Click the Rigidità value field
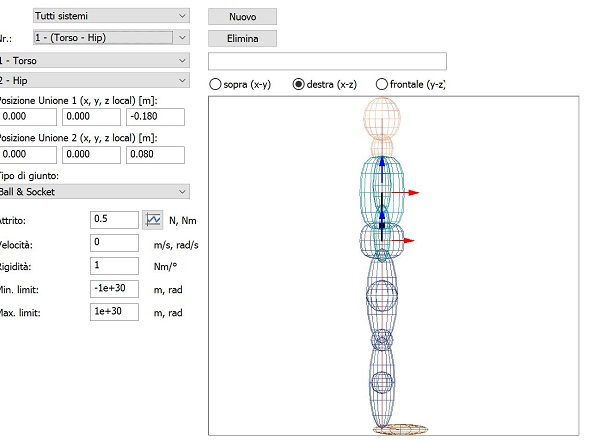The width and height of the screenshot is (600, 441). pos(114,266)
